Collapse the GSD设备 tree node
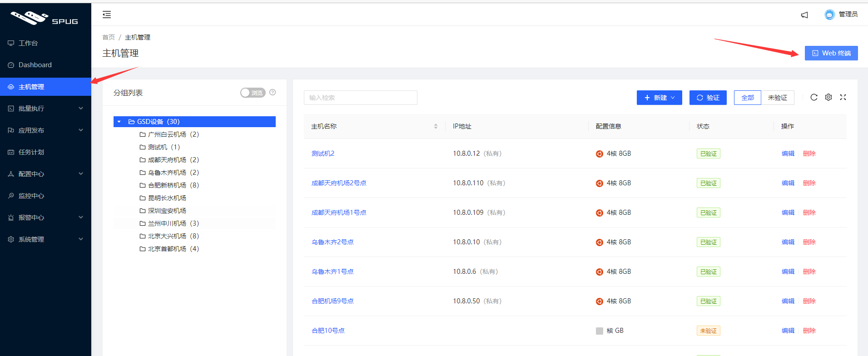 tap(119, 122)
